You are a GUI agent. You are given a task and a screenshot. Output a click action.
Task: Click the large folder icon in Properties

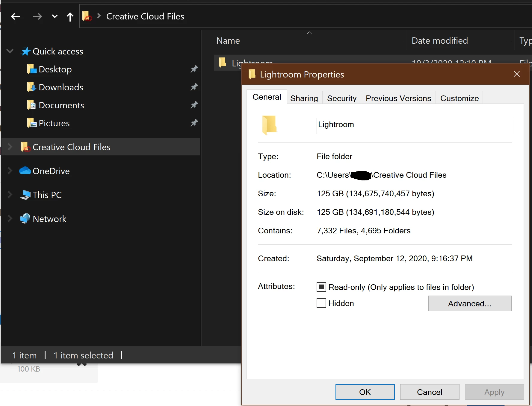(269, 125)
